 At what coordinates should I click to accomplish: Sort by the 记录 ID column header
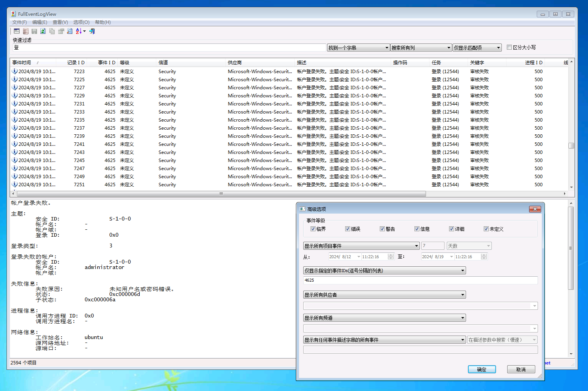click(x=71, y=63)
